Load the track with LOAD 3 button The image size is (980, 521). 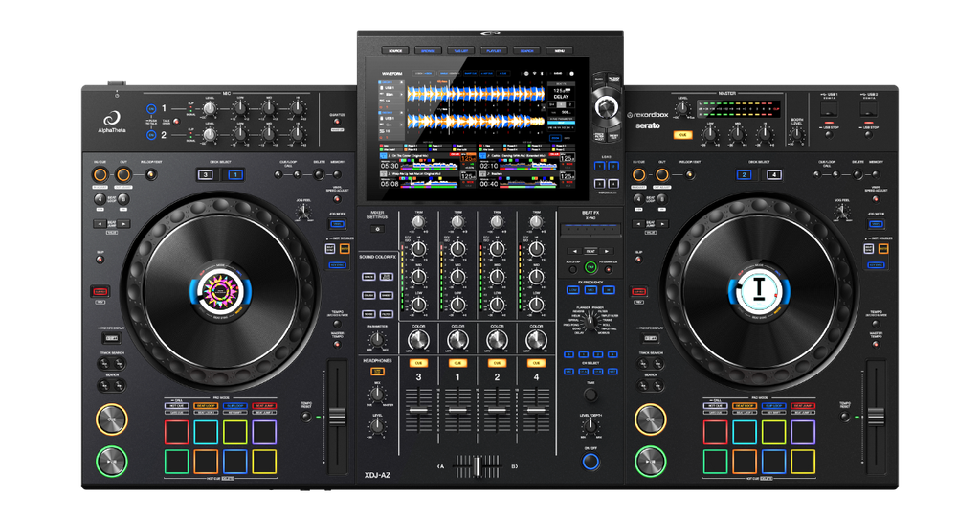(599, 183)
